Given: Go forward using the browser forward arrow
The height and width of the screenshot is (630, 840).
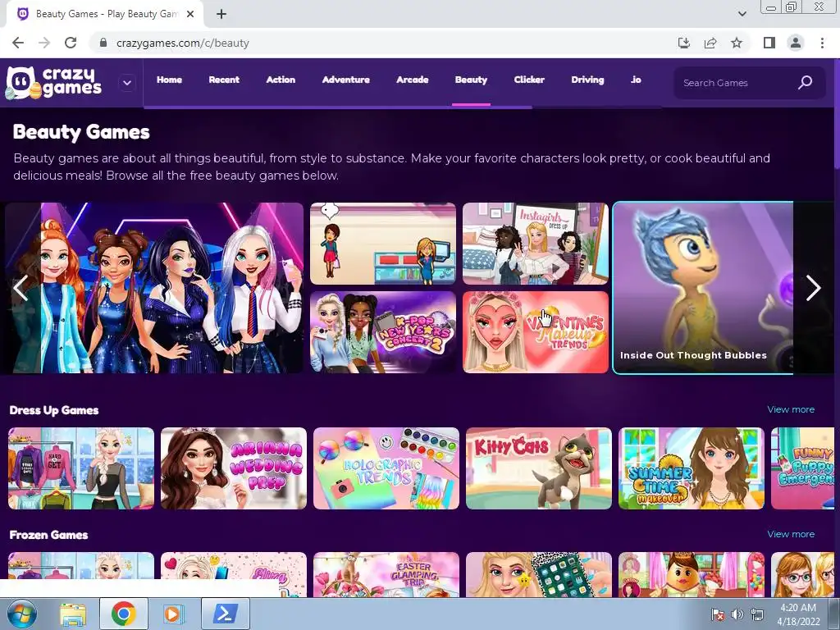Looking at the screenshot, I should coord(44,43).
